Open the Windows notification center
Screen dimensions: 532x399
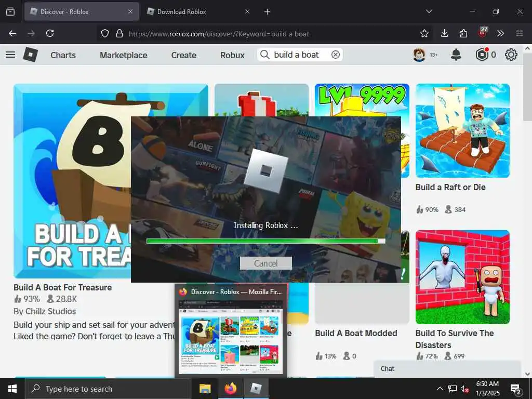click(516, 389)
